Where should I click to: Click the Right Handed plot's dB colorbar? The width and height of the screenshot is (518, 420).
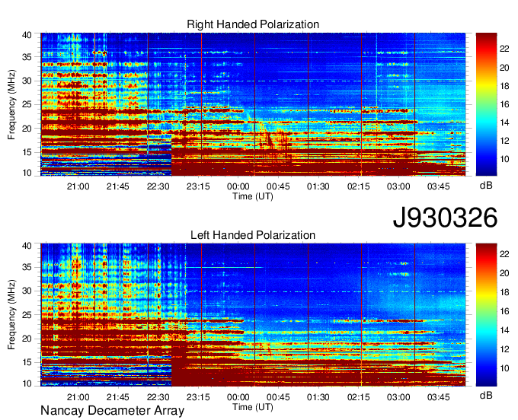[486, 104]
